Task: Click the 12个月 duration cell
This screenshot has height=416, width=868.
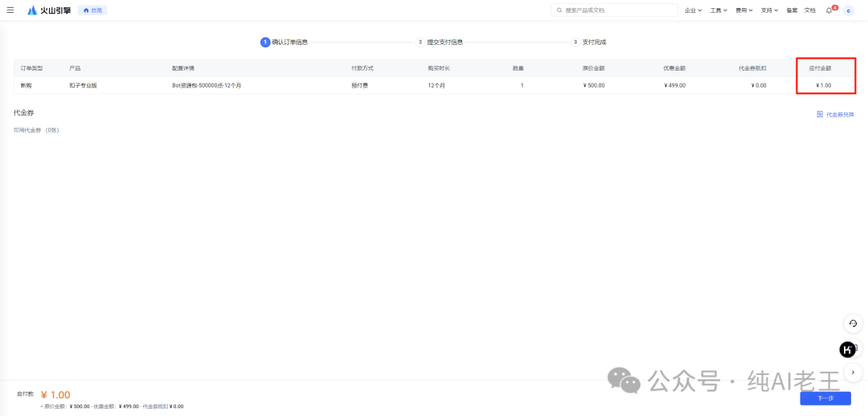Action: 437,86
